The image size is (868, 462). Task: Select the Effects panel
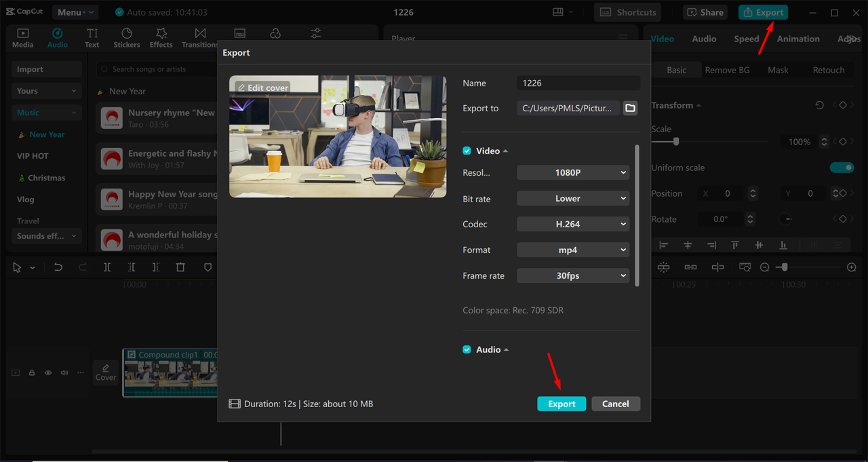pos(161,37)
